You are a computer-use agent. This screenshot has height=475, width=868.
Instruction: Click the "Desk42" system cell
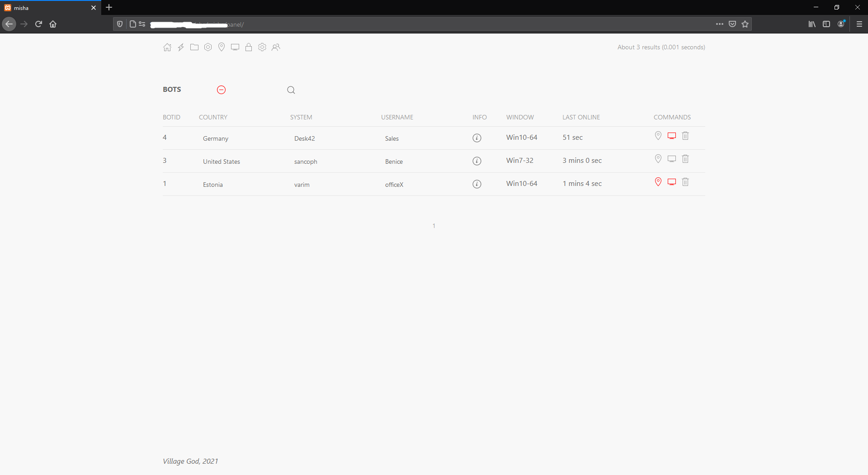[305, 138]
